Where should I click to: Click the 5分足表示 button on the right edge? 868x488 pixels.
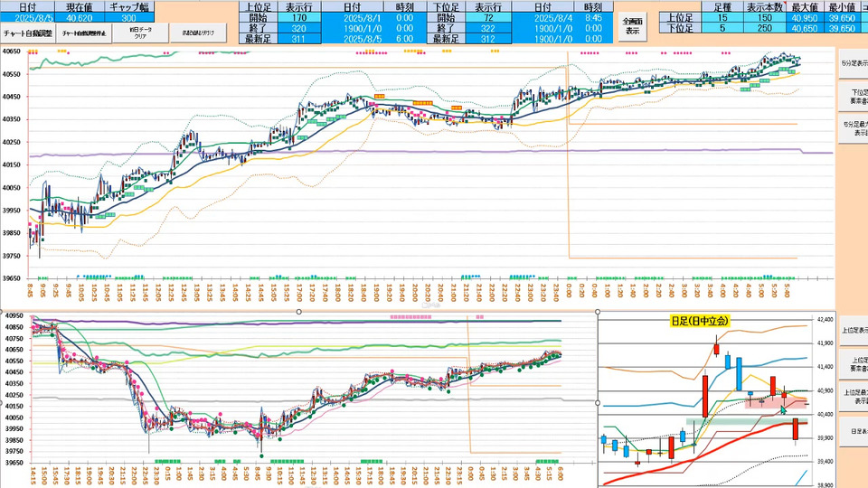coord(853,63)
